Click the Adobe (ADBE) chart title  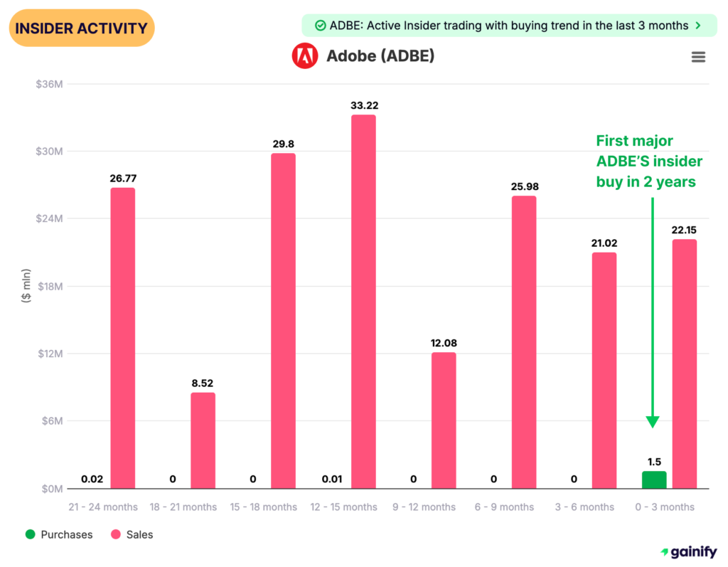[380, 55]
